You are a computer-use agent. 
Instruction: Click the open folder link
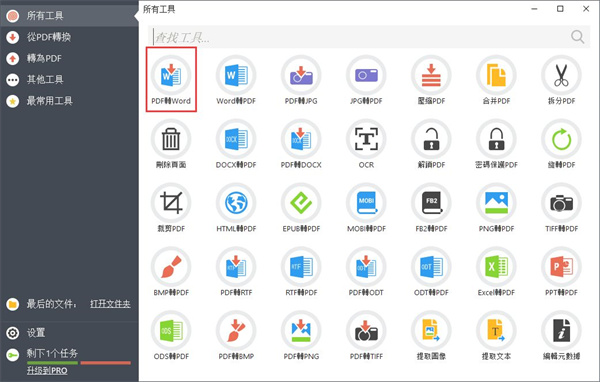tap(110, 304)
